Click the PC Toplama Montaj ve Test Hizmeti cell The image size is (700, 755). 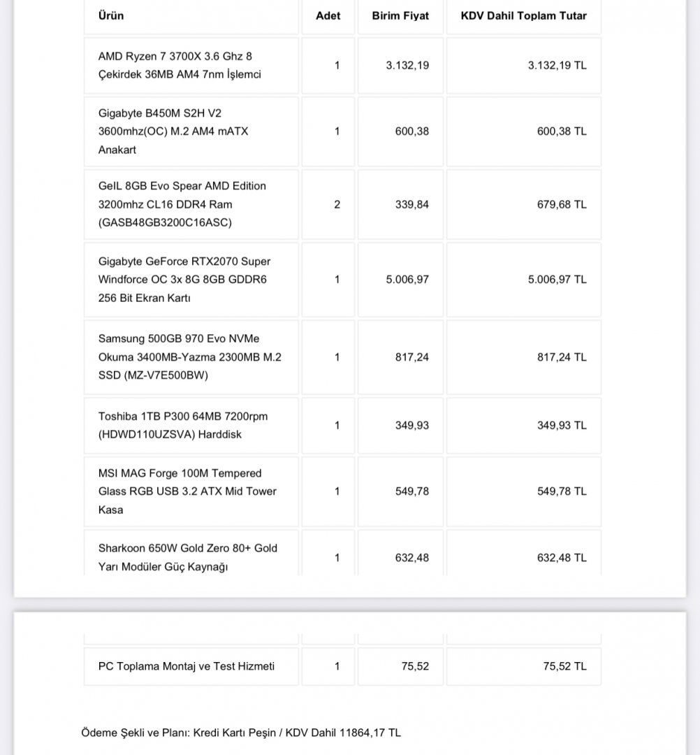coord(187,666)
